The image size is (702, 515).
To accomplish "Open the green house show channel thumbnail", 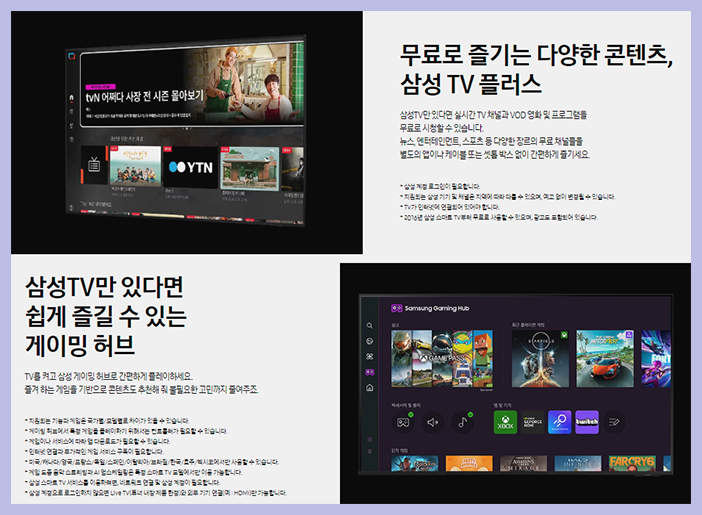I will click(x=250, y=168).
